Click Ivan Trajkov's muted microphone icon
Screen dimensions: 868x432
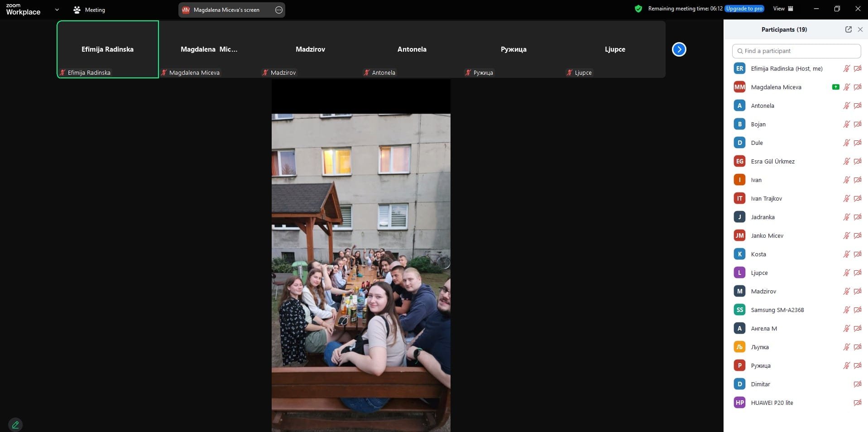click(x=846, y=199)
